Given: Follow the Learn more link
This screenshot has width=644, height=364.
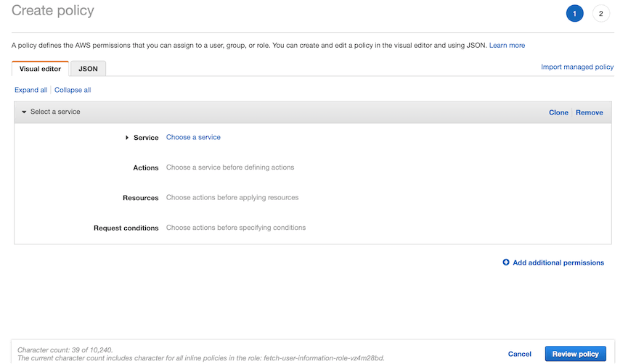Looking at the screenshot, I should click(x=507, y=45).
